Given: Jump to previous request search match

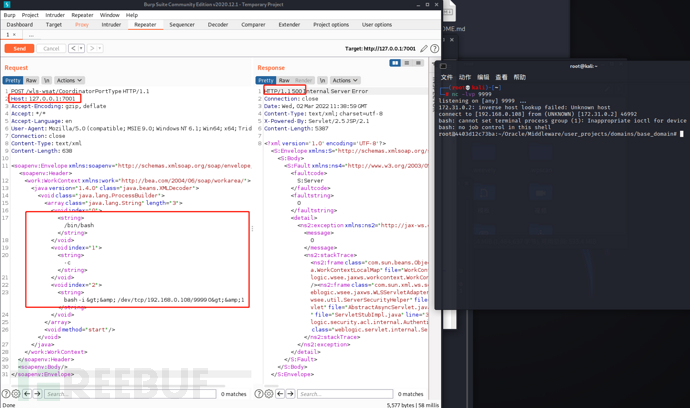Looking at the screenshot, I should click(27, 394).
